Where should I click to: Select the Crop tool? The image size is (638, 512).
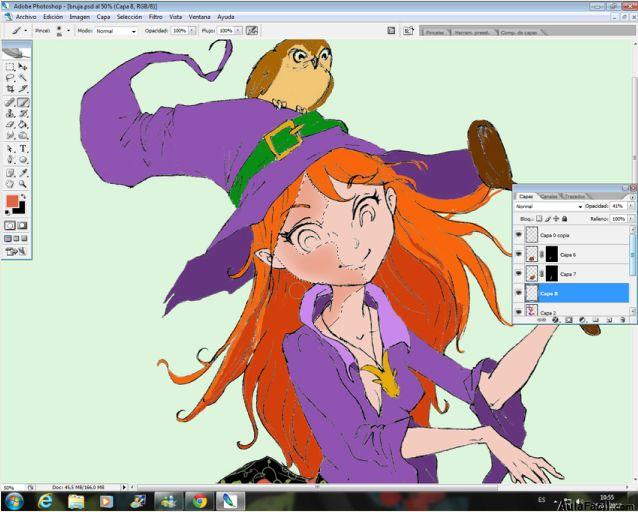click(10, 88)
